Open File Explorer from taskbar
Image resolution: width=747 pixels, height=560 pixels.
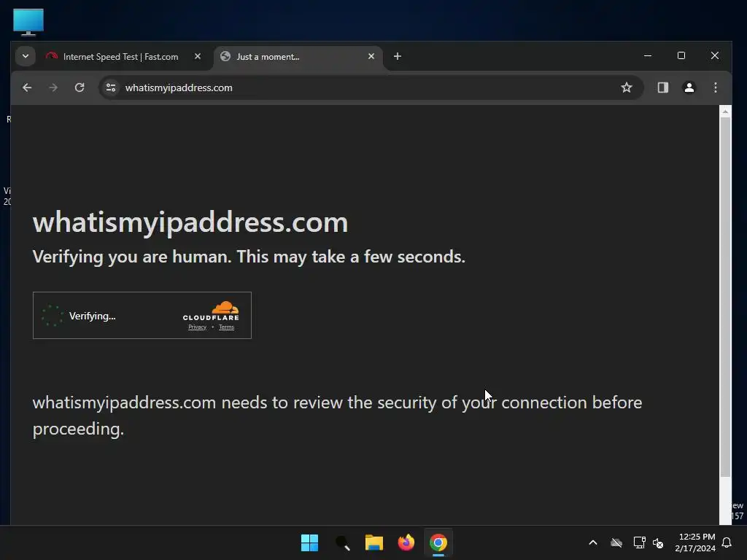(x=374, y=542)
